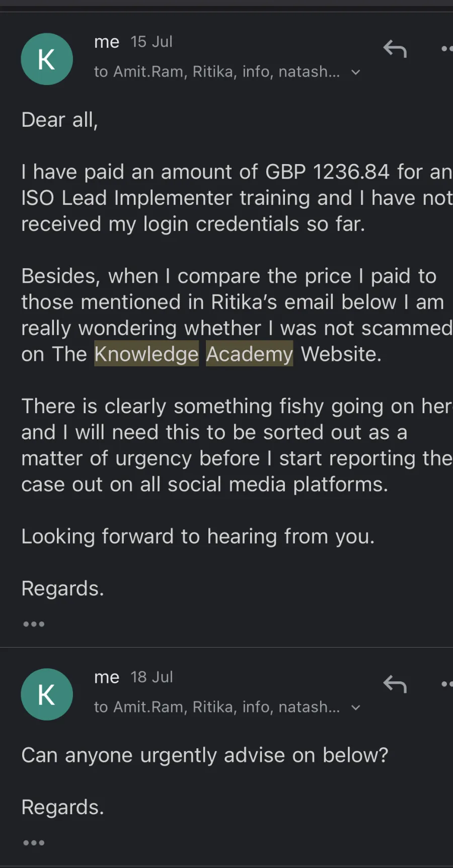The image size is (453, 868).
Task: Expand recipient details chevron on 18 Jul email
Action: pyautogui.click(x=356, y=707)
